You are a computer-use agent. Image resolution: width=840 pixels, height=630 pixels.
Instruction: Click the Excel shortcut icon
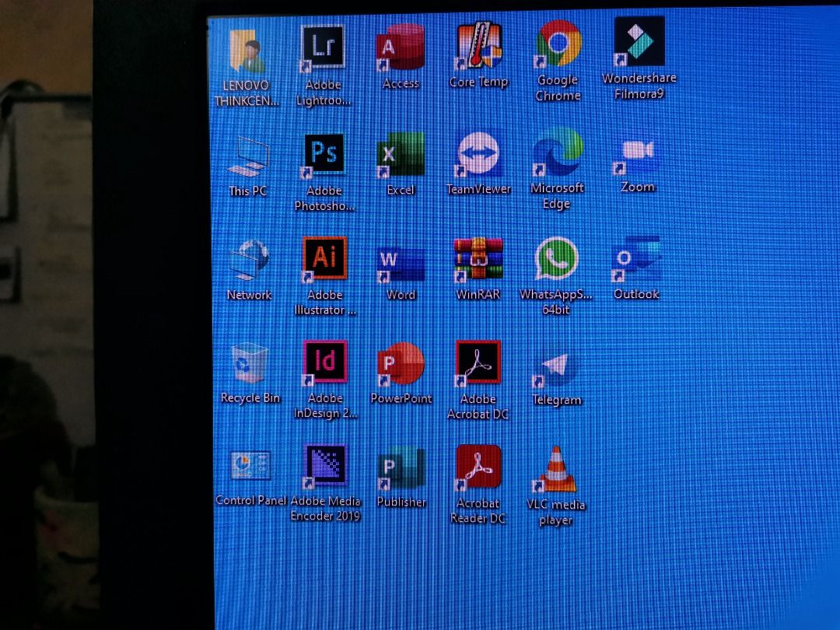pos(401,155)
